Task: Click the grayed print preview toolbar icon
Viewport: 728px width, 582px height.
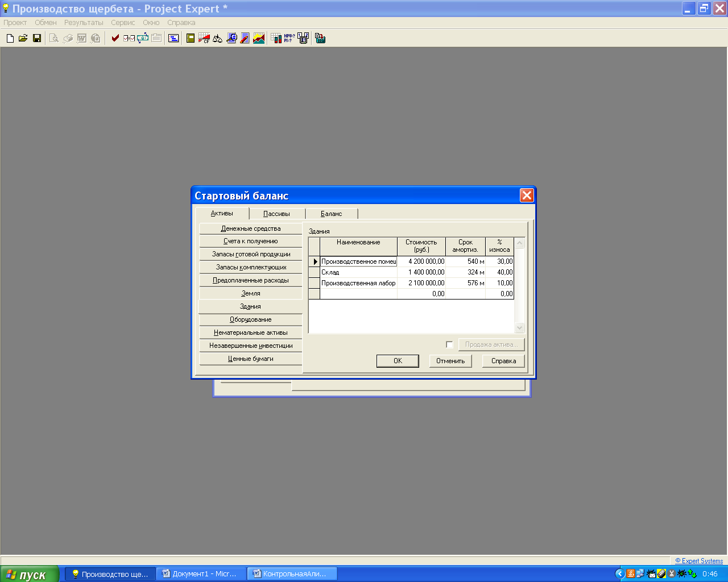Action: tap(54, 38)
